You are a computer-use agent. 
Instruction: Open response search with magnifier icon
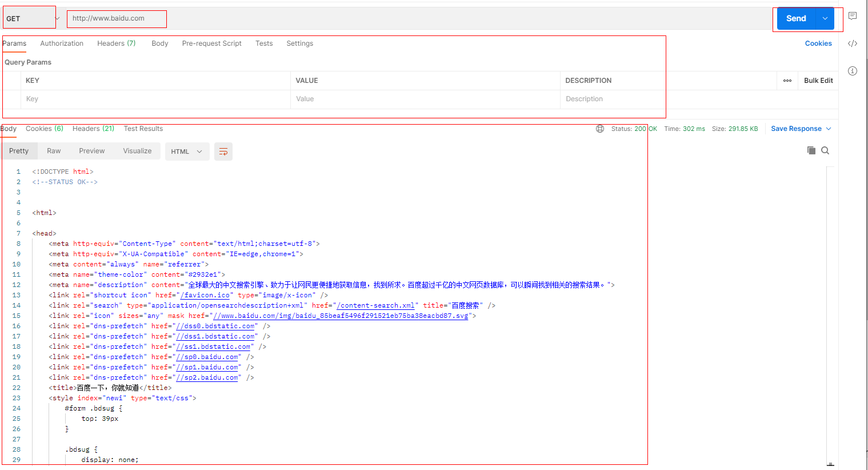(825, 150)
